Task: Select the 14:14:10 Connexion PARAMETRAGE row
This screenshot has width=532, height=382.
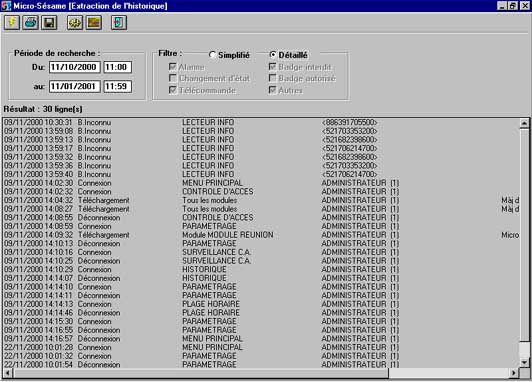Action: tap(261, 287)
